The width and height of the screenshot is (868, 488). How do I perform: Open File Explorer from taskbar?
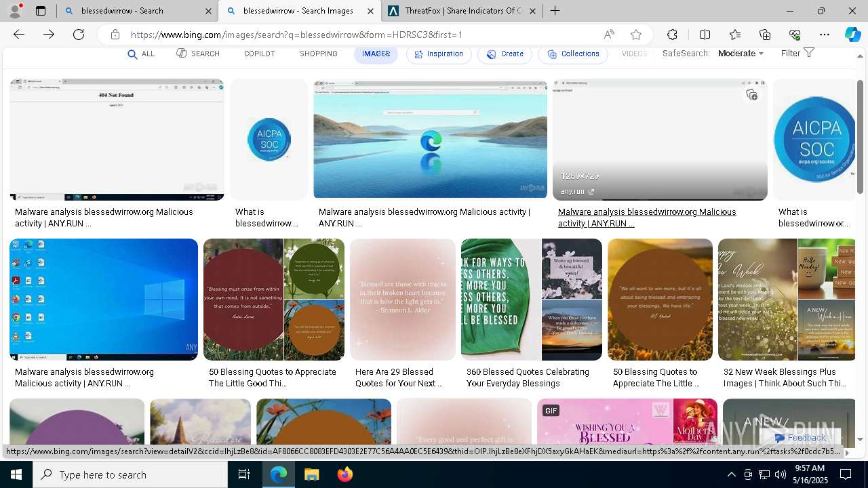(x=311, y=474)
